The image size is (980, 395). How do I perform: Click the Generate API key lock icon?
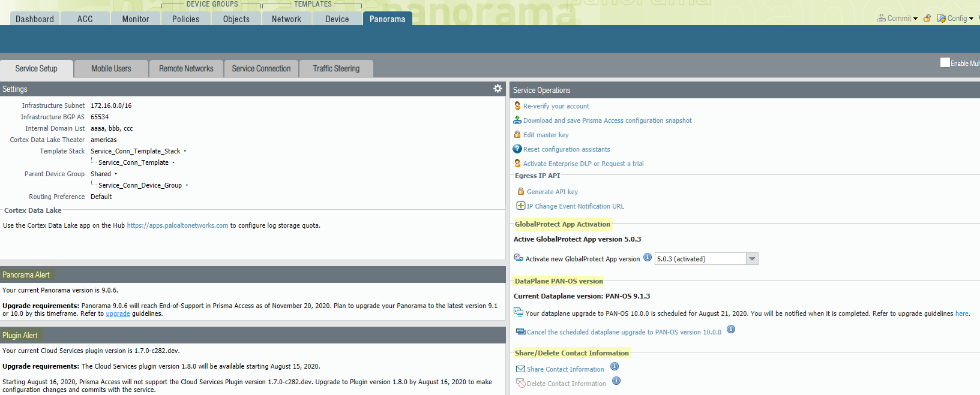[x=521, y=192]
